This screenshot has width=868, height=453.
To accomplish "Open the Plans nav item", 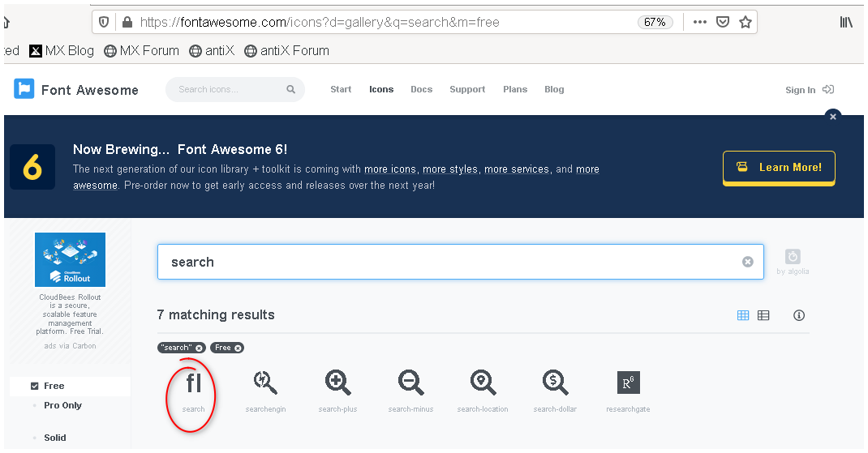I will coord(515,90).
